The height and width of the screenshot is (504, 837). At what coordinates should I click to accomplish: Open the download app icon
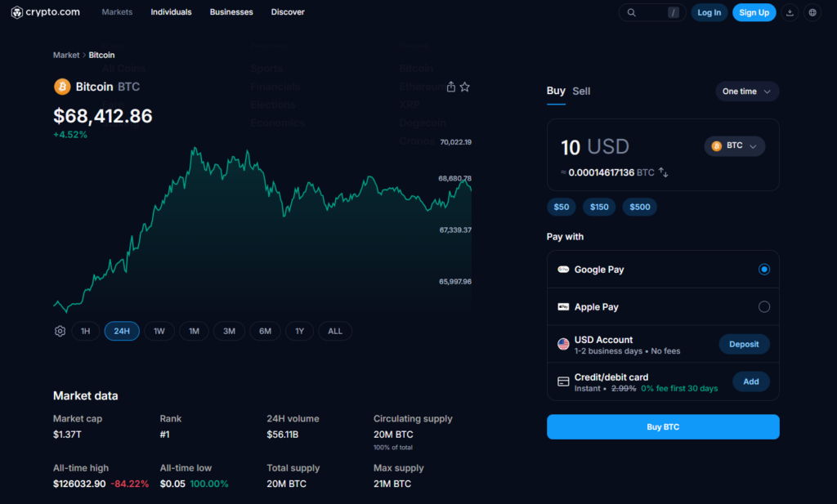790,12
